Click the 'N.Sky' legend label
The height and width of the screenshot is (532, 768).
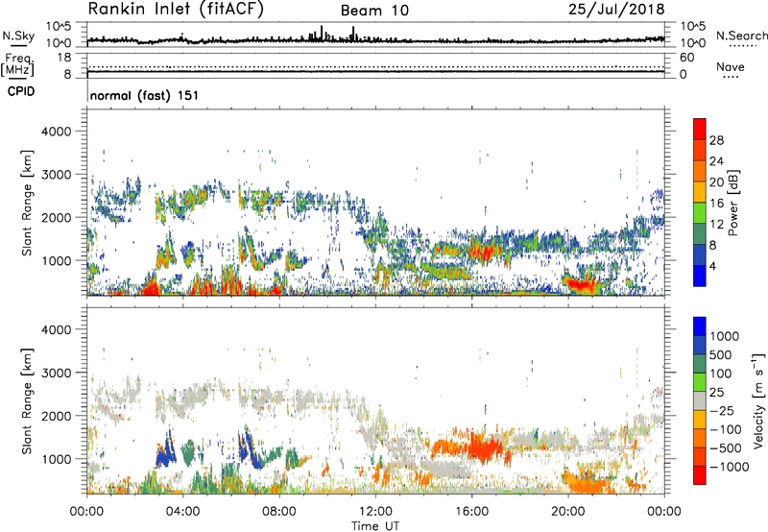[x=18, y=36]
